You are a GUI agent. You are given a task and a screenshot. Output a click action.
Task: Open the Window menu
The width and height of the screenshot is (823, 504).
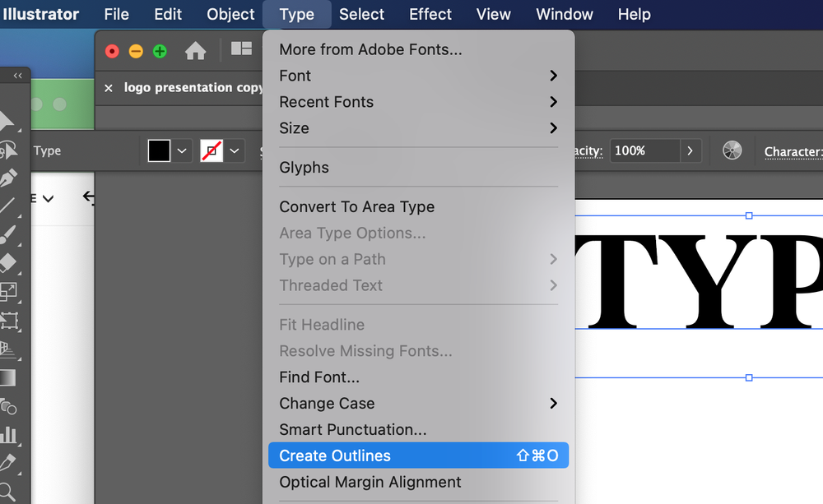coord(565,14)
